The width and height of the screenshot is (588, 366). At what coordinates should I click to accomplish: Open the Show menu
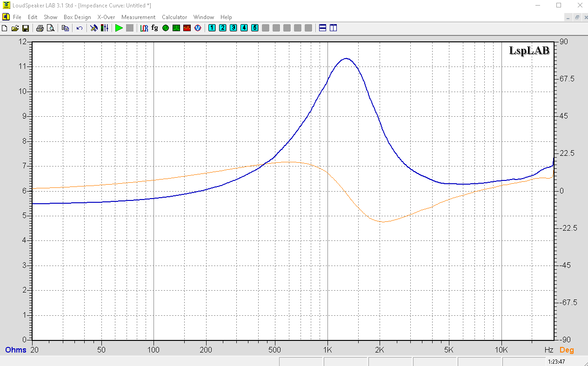tap(51, 17)
